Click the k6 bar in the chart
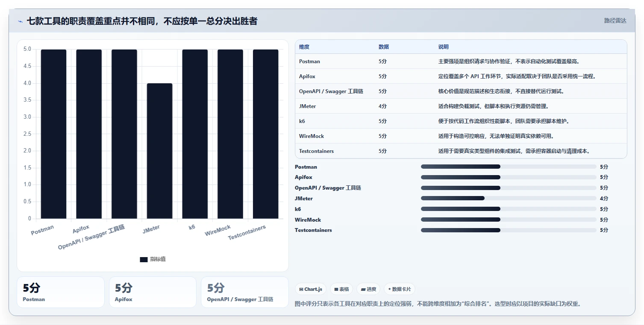Screen dimensions: 644x325 [195, 134]
